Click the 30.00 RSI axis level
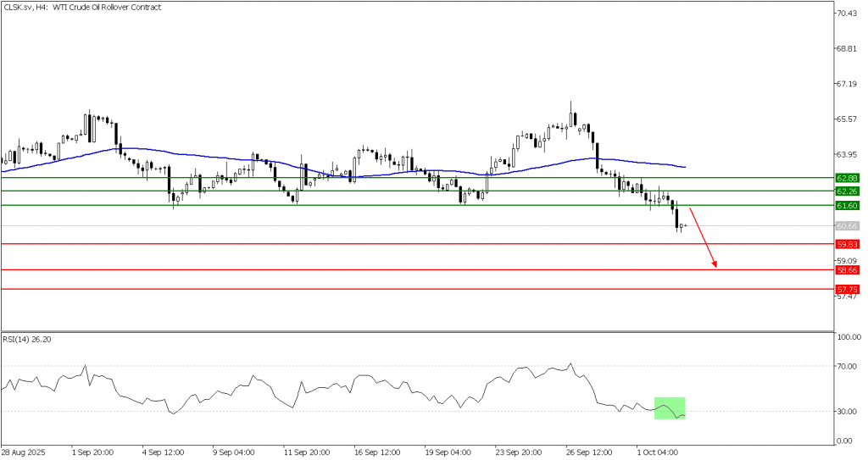868x460 pixels. coord(847,412)
